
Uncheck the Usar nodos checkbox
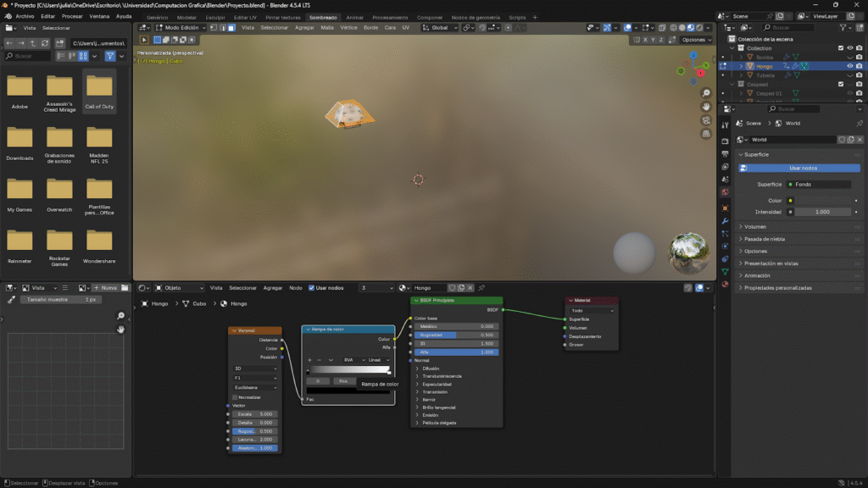click(311, 288)
